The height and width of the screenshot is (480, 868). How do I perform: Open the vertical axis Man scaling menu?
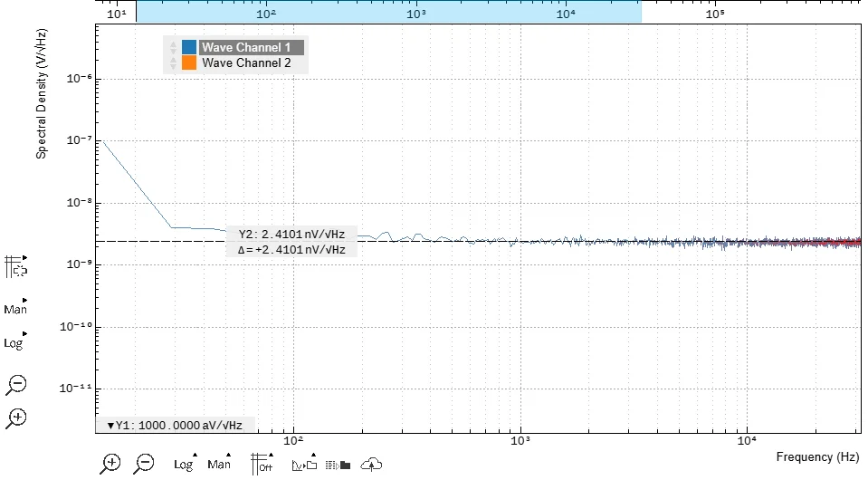point(15,308)
